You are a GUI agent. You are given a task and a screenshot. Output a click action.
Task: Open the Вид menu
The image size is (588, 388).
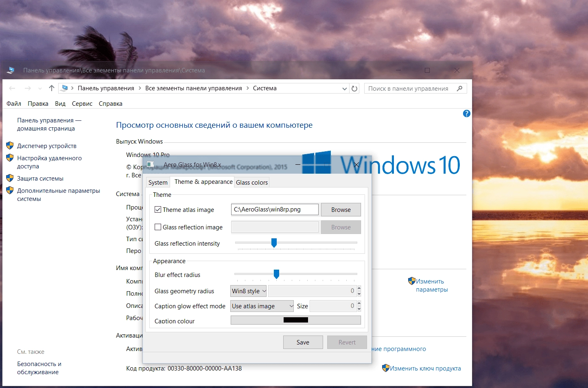[60, 104]
